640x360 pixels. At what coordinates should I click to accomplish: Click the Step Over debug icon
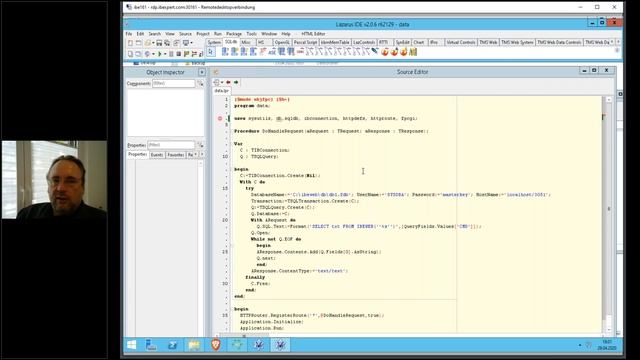click(194, 54)
